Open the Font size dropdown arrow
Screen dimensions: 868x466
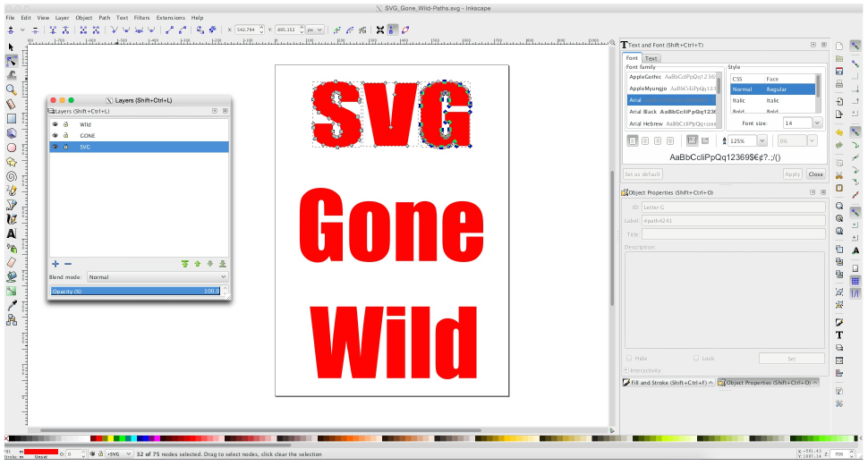[817, 123]
